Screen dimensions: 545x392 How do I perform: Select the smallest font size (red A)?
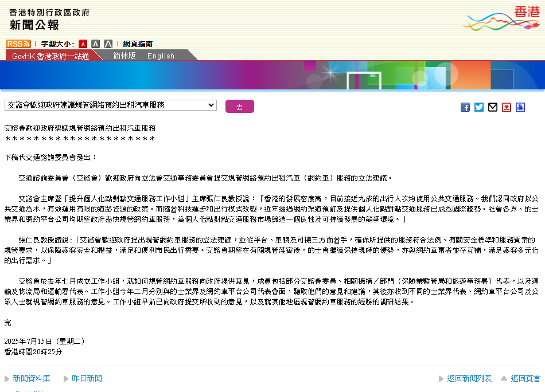point(83,44)
